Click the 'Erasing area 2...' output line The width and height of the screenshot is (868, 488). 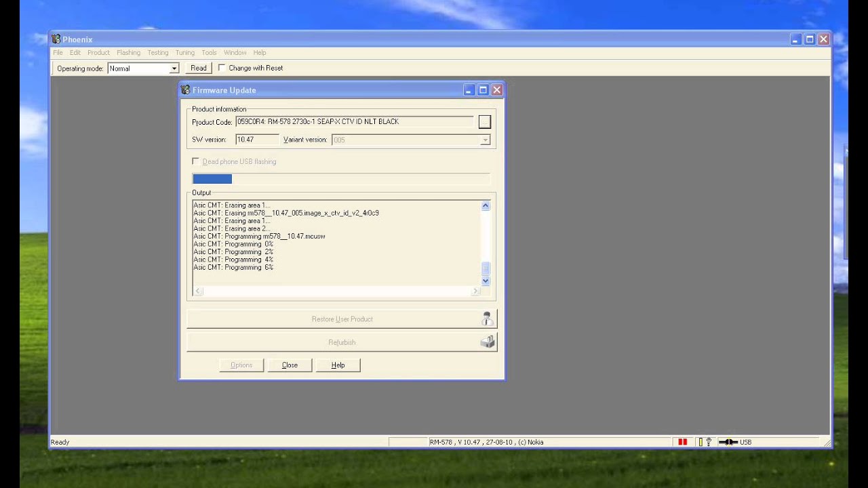pos(231,228)
